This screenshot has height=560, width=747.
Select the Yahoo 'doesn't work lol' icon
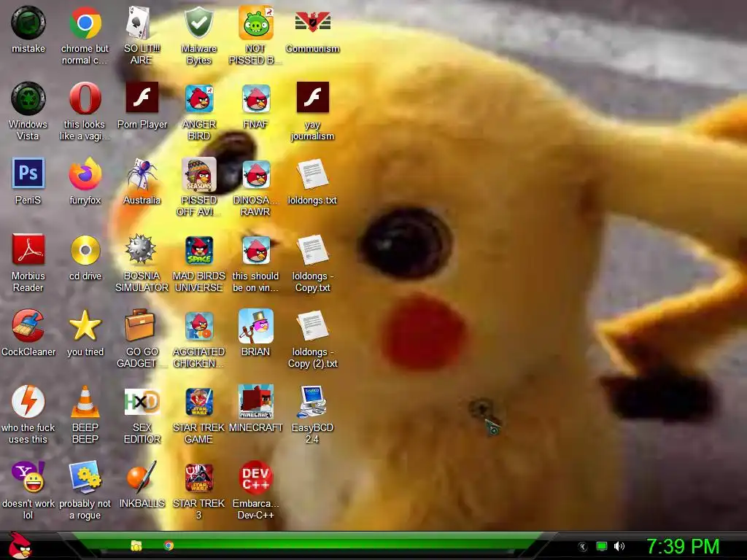coord(28,477)
